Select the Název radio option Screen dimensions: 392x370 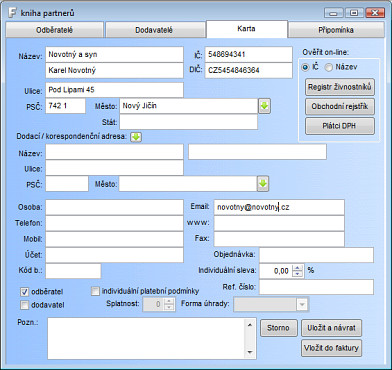[x=329, y=67]
